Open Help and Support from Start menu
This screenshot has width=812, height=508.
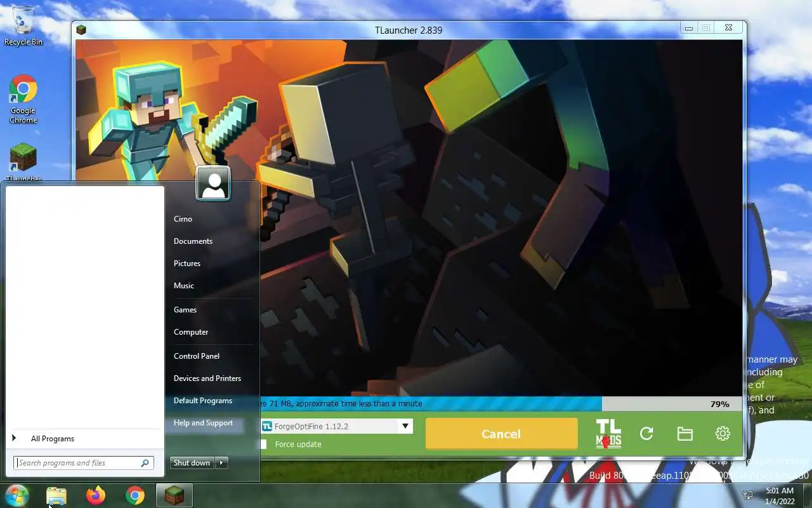[203, 422]
